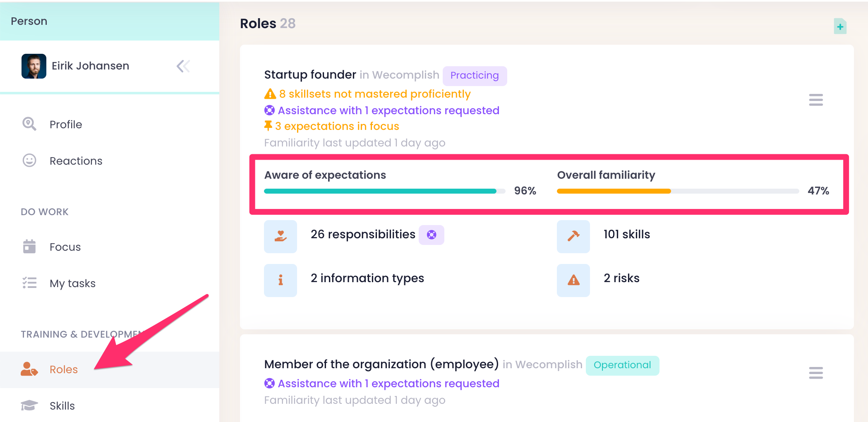
Task: Collapse the sidebar with double chevron
Action: click(183, 66)
